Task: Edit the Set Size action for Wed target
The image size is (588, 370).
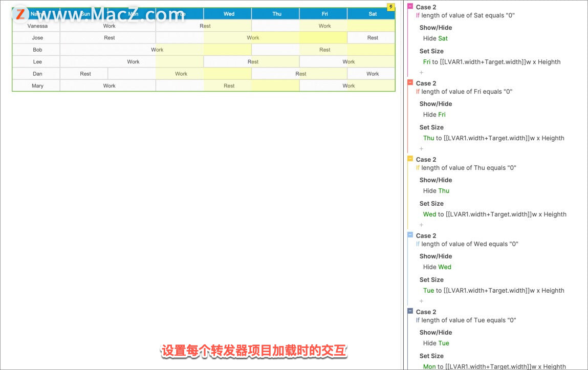Action: tap(495, 214)
